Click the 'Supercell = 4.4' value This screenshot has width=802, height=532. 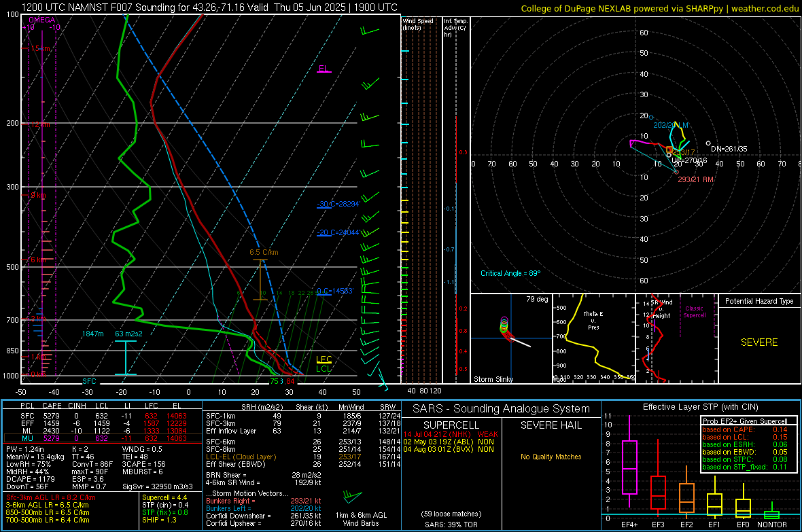(164, 497)
